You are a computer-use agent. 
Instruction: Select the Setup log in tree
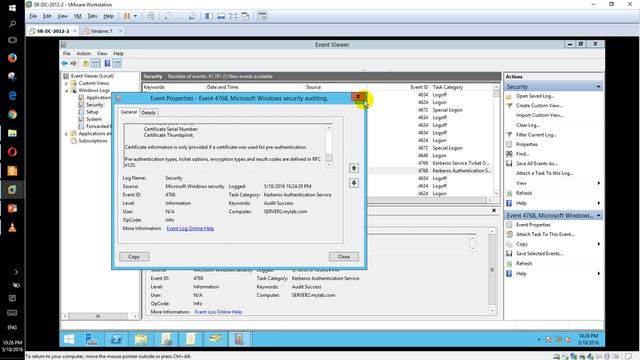(92, 112)
